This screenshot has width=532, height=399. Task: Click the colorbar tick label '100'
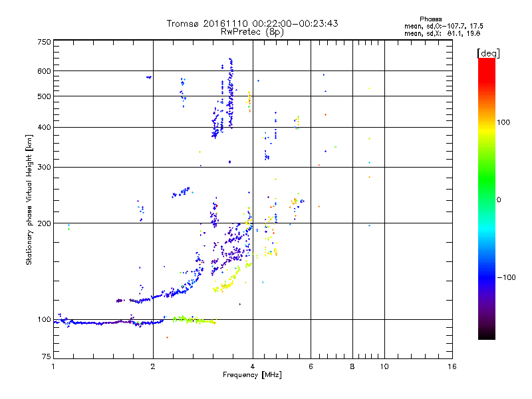coord(503,122)
